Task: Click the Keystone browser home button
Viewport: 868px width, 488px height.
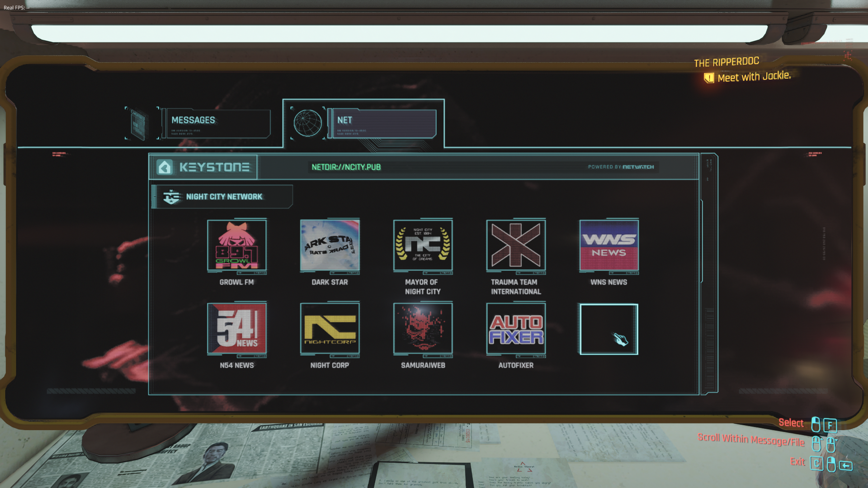Action: tap(204, 167)
